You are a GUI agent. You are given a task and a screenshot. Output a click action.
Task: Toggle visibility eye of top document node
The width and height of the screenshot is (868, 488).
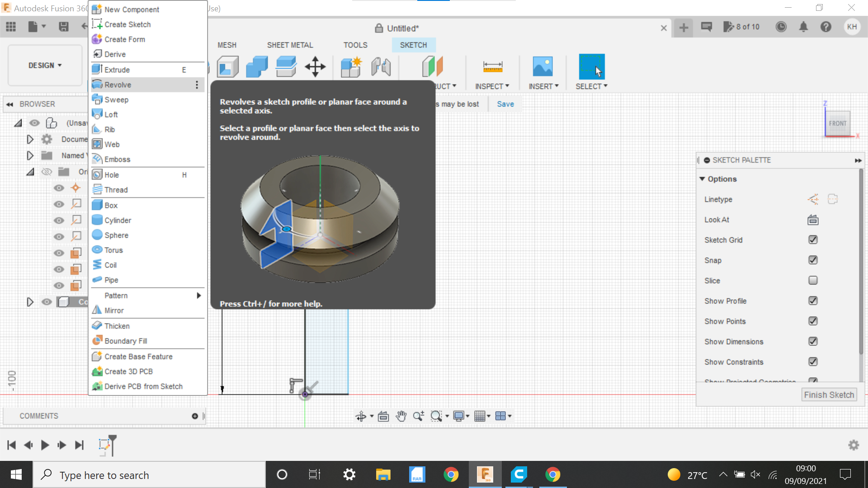34,123
